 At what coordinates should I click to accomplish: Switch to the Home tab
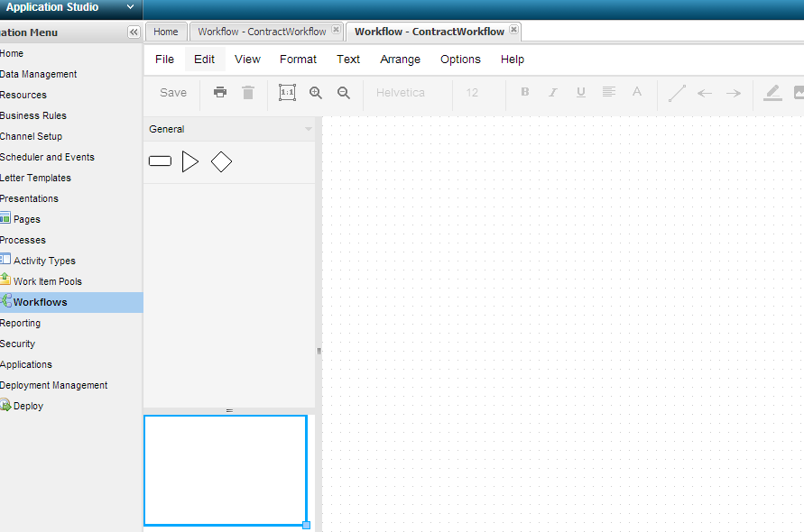click(x=166, y=32)
